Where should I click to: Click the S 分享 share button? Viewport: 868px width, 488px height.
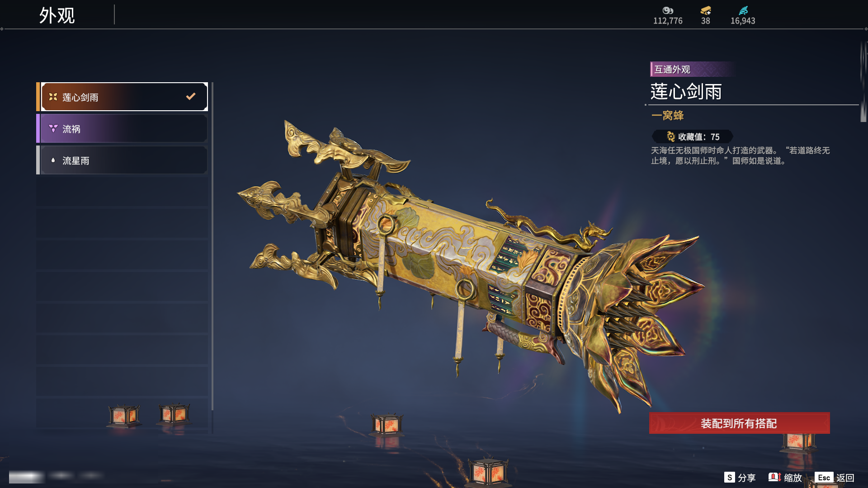point(740,478)
